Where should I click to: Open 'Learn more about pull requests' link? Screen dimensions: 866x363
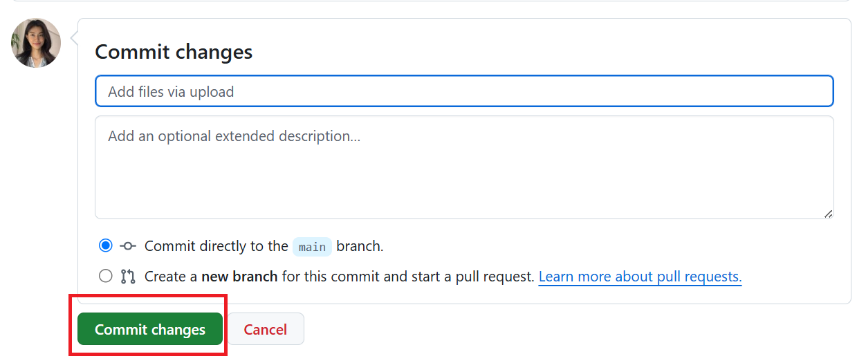[640, 276]
